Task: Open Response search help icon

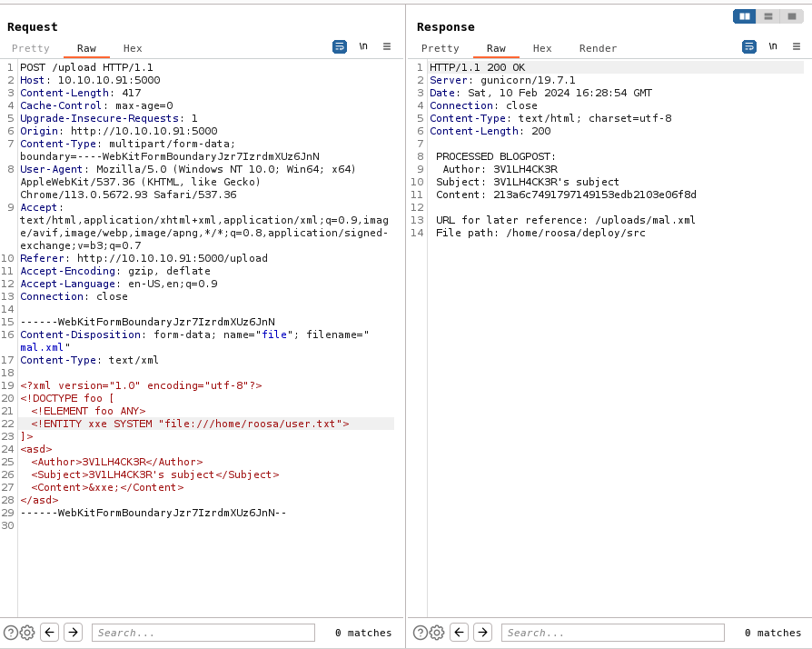Action: click(420, 633)
